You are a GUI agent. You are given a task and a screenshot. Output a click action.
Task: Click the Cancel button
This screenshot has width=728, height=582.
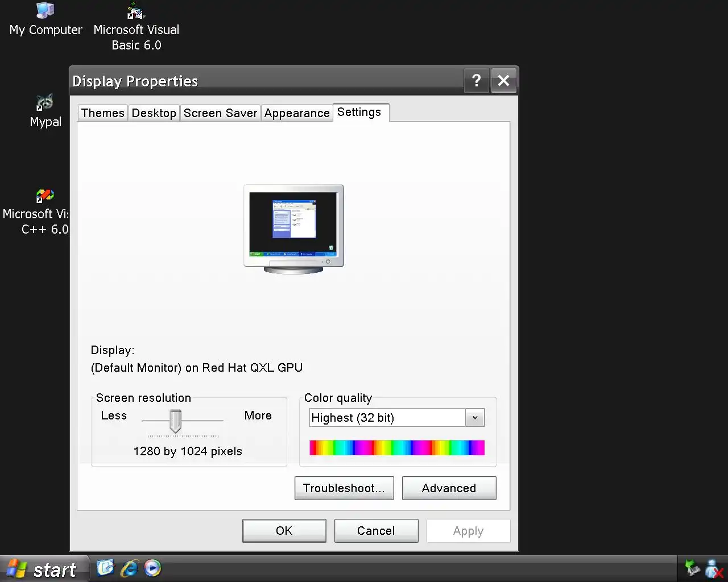click(377, 531)
